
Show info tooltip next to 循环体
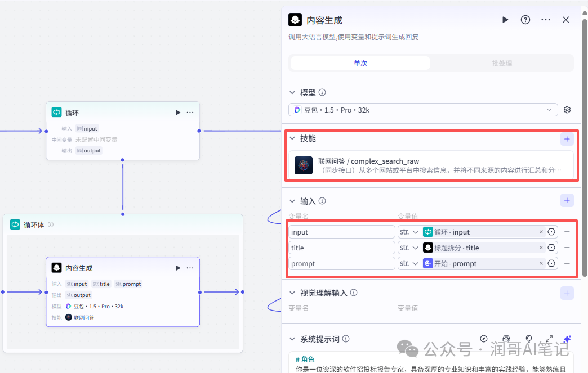coord(51,224)
